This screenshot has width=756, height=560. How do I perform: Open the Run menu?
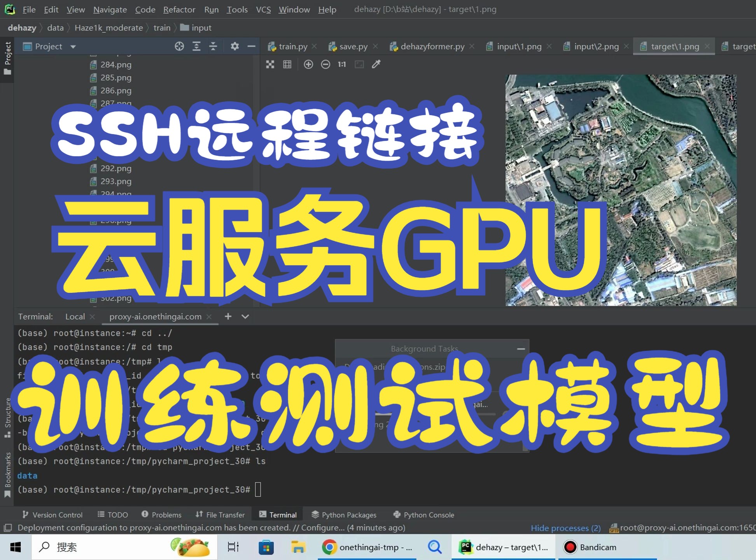211,9
